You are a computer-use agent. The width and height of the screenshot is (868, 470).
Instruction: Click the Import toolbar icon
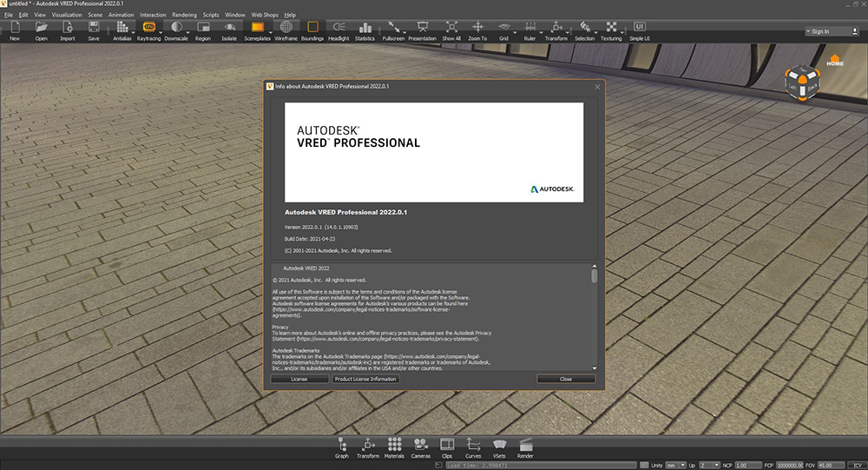[67, 28]
